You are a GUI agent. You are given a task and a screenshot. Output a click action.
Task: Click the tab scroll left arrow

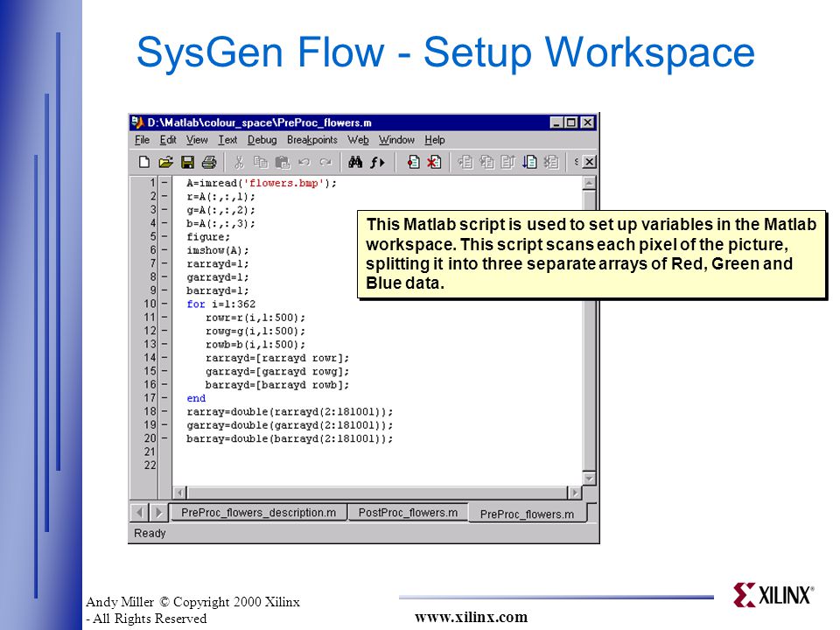(139, 513)
